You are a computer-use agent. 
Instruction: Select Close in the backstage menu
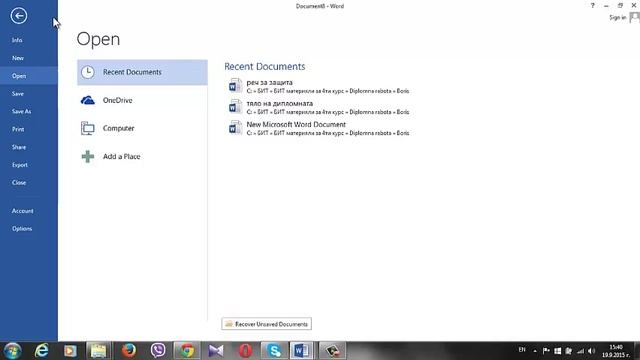click(x=19, y=182)
